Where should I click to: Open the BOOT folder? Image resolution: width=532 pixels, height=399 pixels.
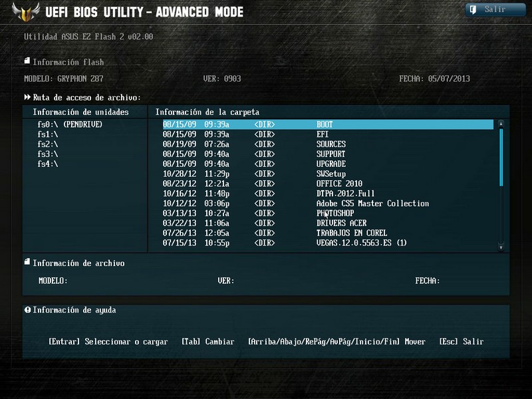328,124
